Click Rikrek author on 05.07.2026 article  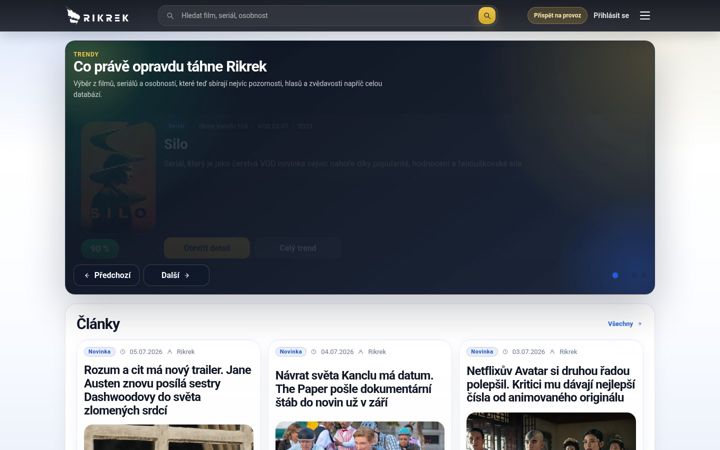pyautogui.click(x=186, y=352)
